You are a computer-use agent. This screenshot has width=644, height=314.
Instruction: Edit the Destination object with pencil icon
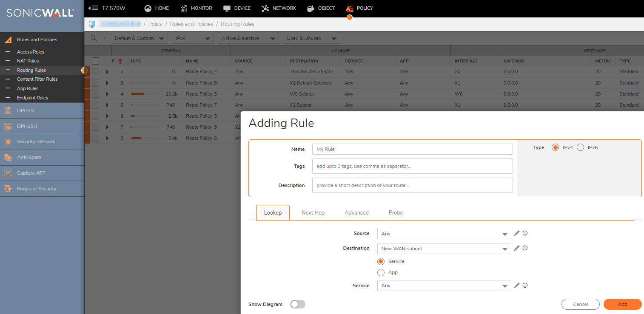point(517,248)
